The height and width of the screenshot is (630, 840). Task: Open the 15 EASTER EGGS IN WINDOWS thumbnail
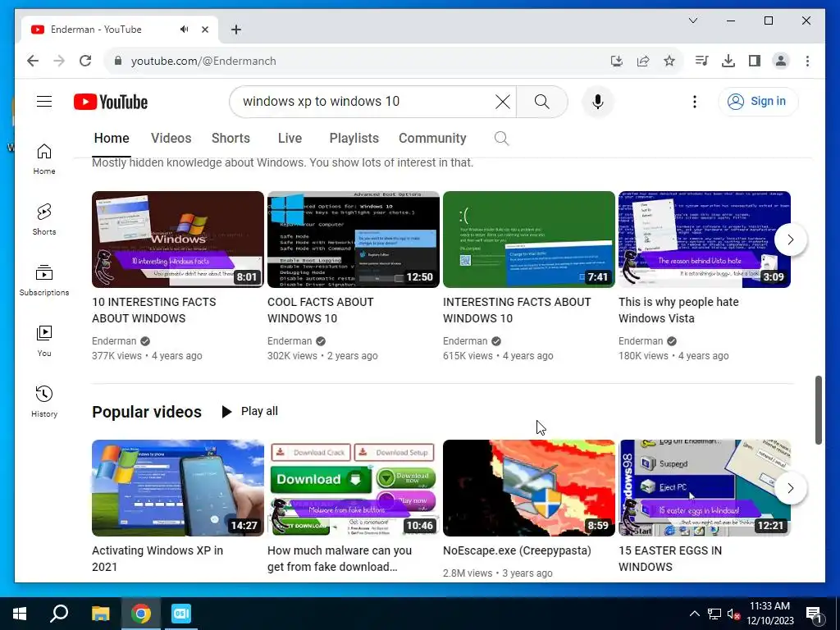(x=705, y=488)
